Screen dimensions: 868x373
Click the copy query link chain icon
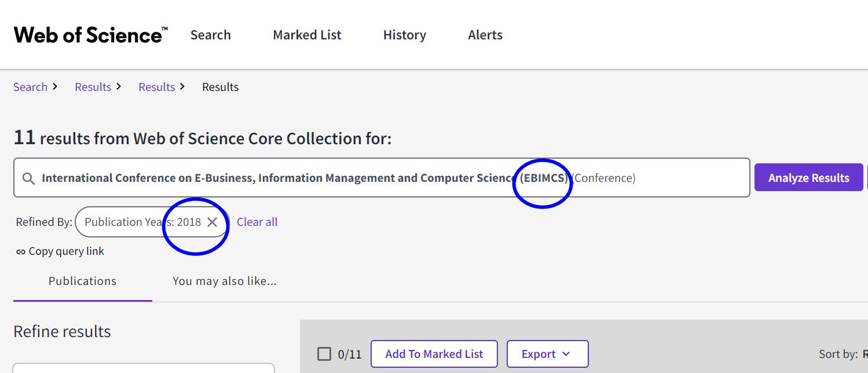(21, 251)
